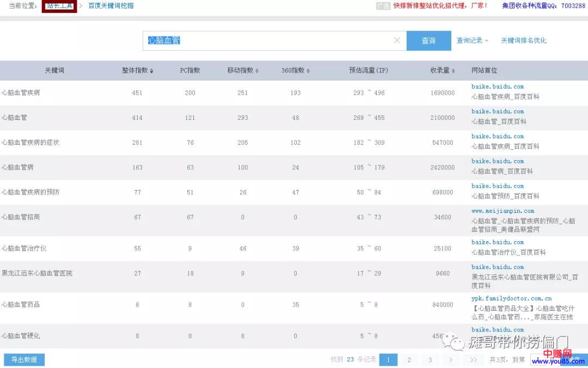588x368 pixels.
Task: Click the 导出数据 export button
Action: point(24,360)
